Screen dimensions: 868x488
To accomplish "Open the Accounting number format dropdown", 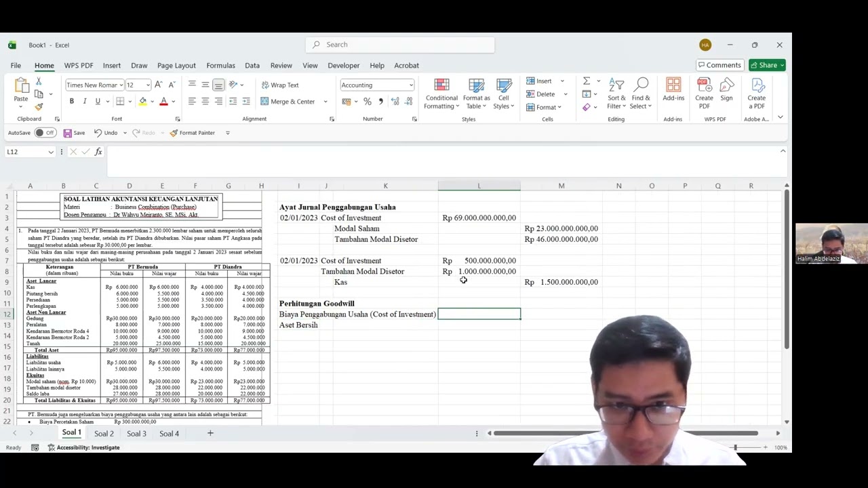I will [410, 85].
